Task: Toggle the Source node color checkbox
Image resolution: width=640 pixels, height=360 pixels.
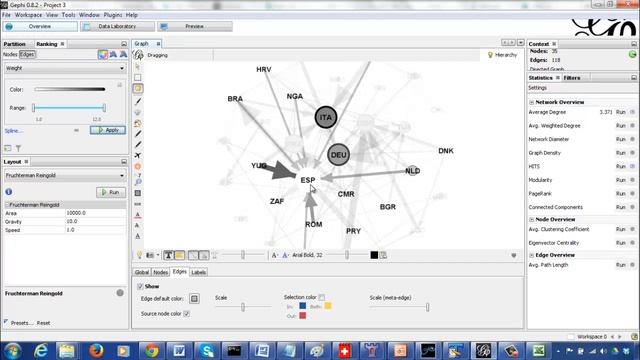Action: point(187,313)
